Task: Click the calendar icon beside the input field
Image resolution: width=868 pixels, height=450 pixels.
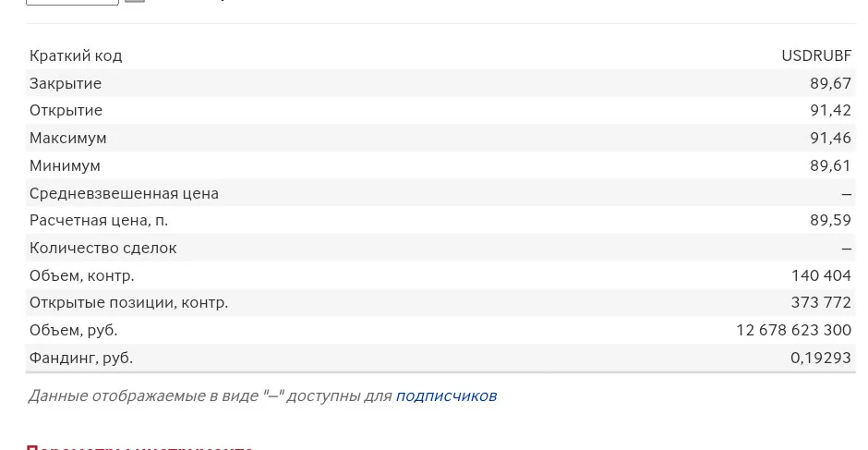Action: (x=135, y=1)
